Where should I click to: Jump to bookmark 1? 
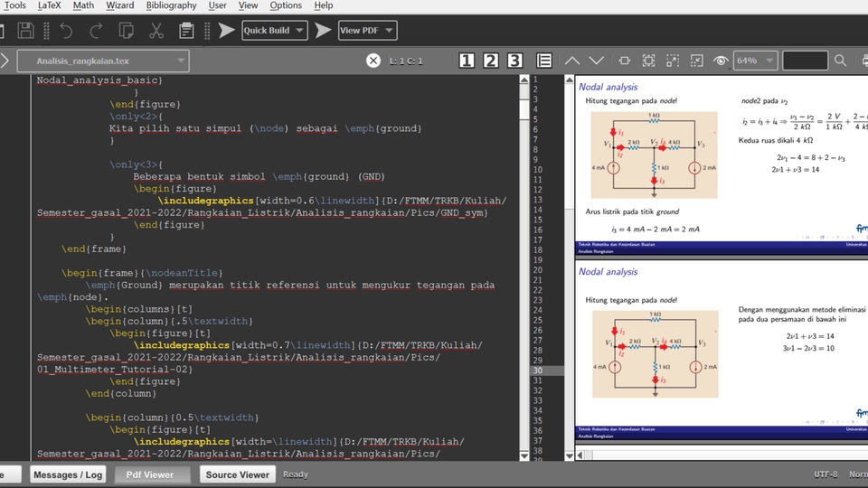[x=467, y=61]
